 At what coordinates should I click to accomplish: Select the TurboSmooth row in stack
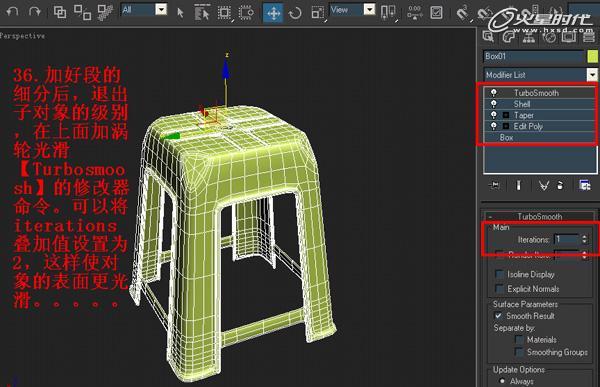pyautogui.click(x=539, y=93)
